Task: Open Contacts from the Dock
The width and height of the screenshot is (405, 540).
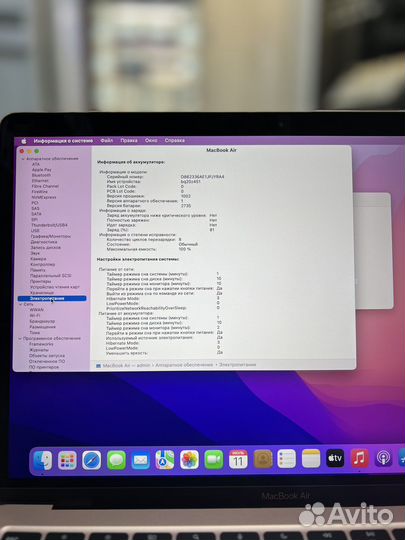Action: tap(263, 459)
